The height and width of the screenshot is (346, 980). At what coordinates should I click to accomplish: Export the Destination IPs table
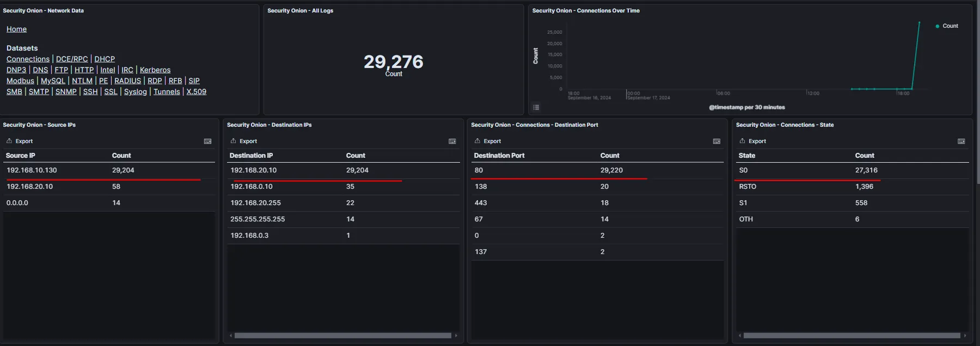pyautogui.click(x=244, y=141)
